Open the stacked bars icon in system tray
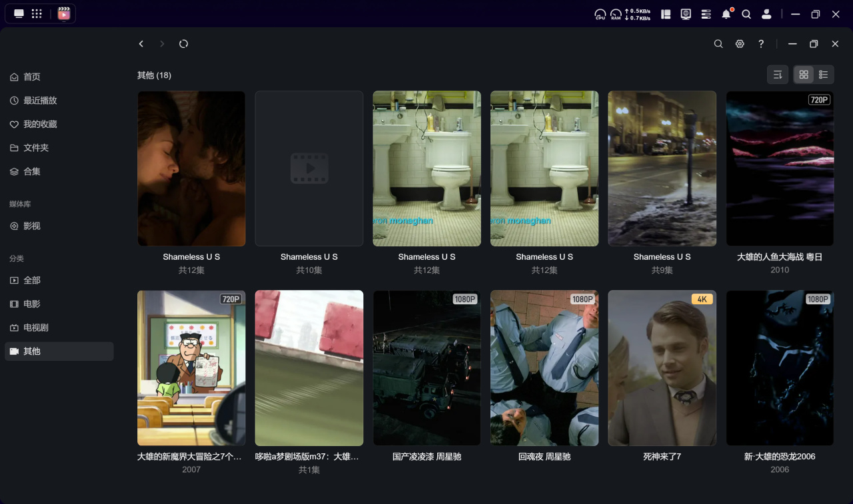 coord(706,14)
